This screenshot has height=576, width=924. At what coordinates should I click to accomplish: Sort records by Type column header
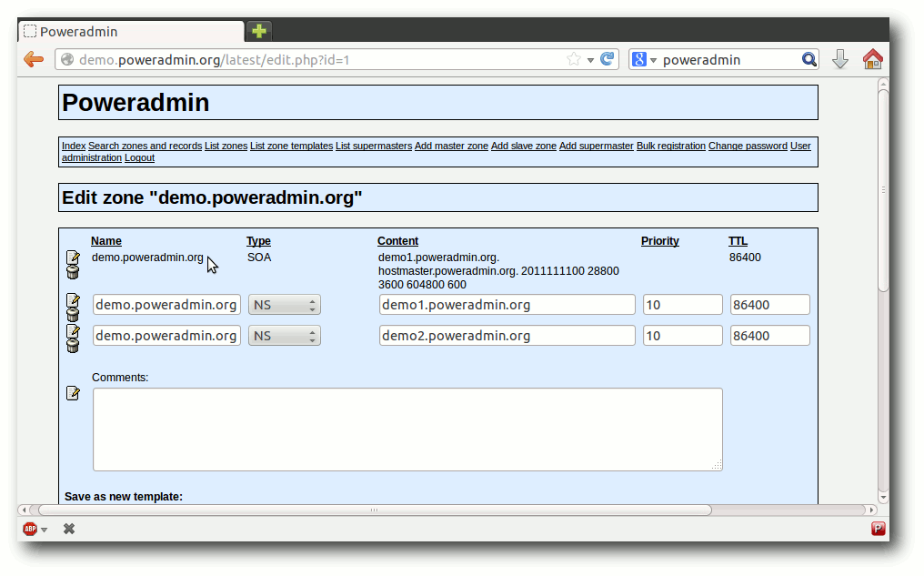coord(258,240)
